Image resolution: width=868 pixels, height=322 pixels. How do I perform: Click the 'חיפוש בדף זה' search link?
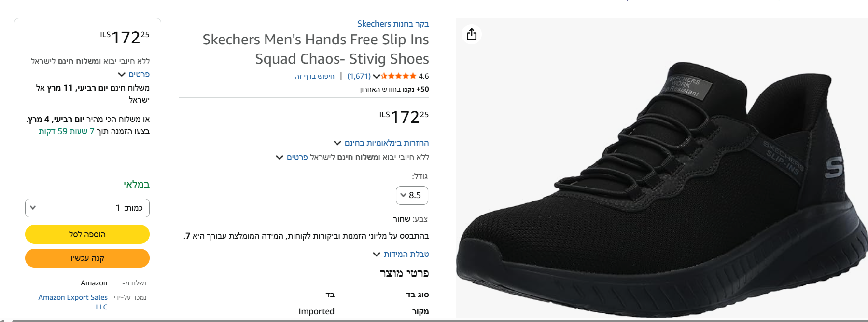coord(315,76)
